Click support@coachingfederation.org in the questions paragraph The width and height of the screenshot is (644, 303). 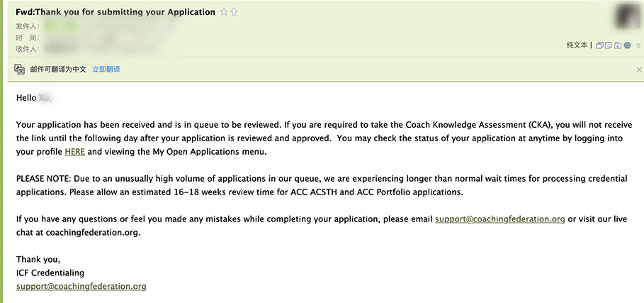click(499, 219)
